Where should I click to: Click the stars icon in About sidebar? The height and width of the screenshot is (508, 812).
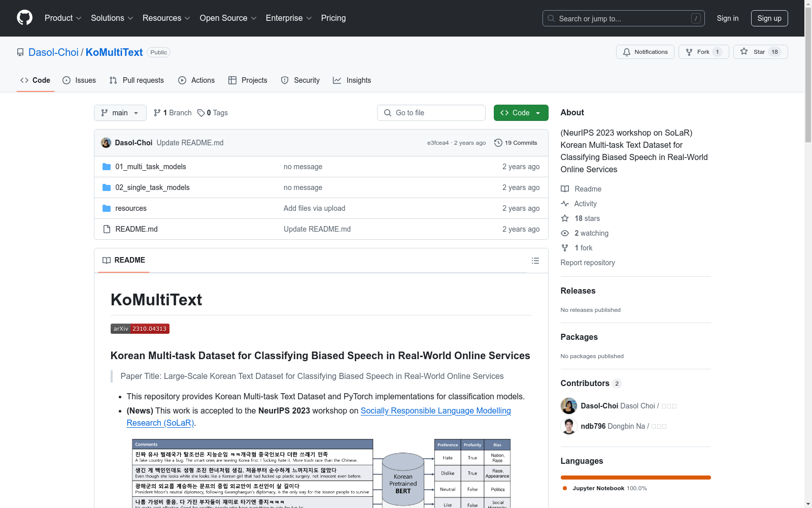tap(565, 218)
